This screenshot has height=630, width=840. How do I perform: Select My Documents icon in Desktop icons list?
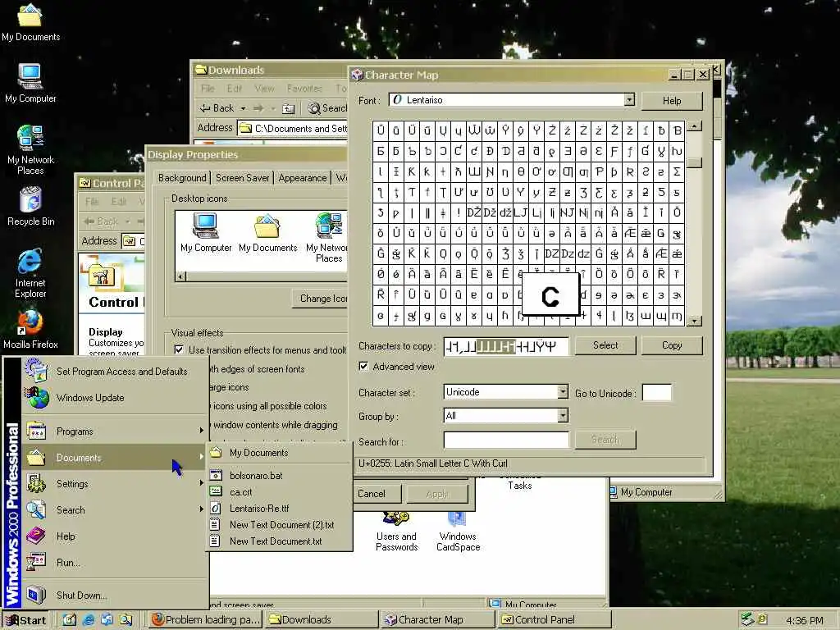click(x=268, y=232)
